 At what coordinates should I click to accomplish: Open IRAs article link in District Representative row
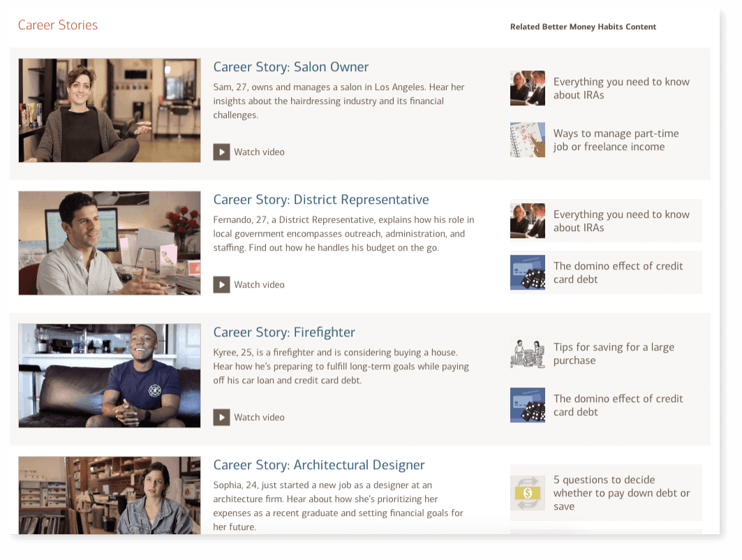[x=621, y=221]
